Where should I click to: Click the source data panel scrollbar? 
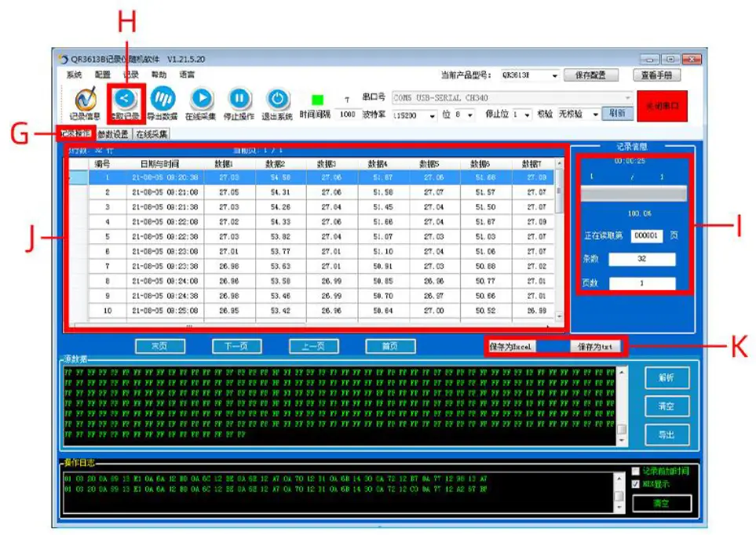622,406
